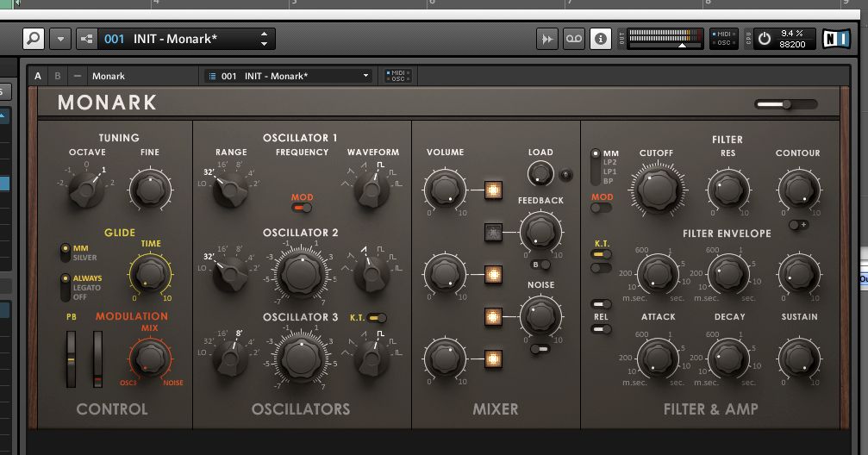Click amp envelope Sustain bottom knob
Screen dimensions: 868x455
click(799, 358)
